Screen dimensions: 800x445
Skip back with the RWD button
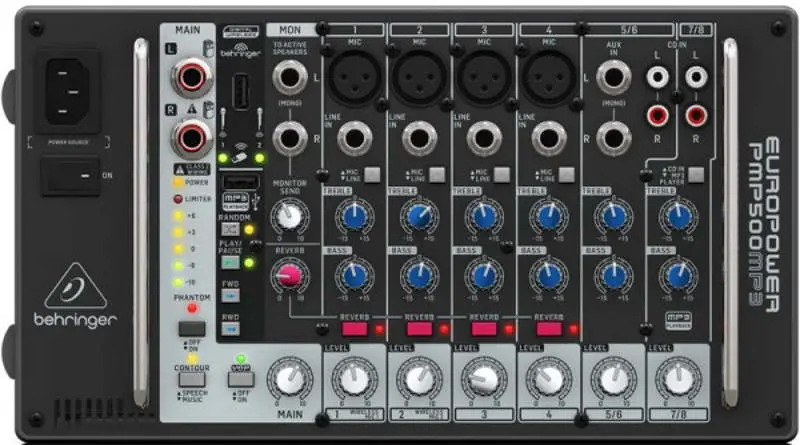(x=231, y=329)
